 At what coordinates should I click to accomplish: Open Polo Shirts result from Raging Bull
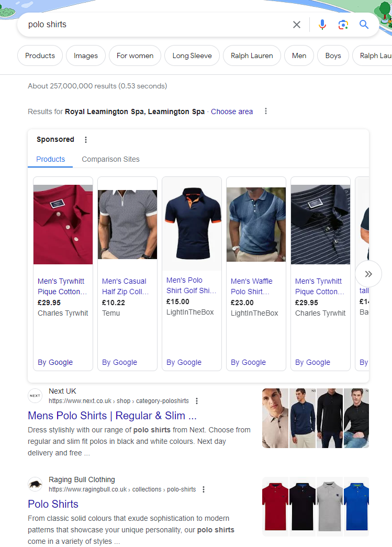(53, 504)
